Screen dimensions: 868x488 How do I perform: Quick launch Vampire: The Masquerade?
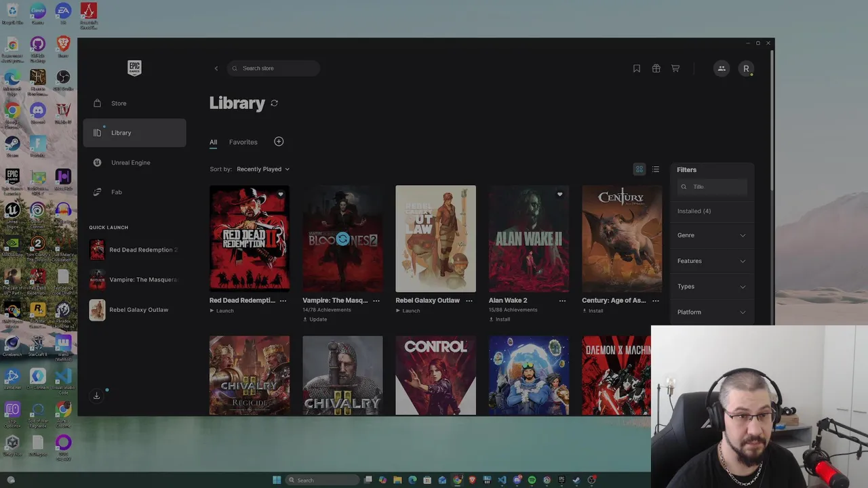pos(134,280)
